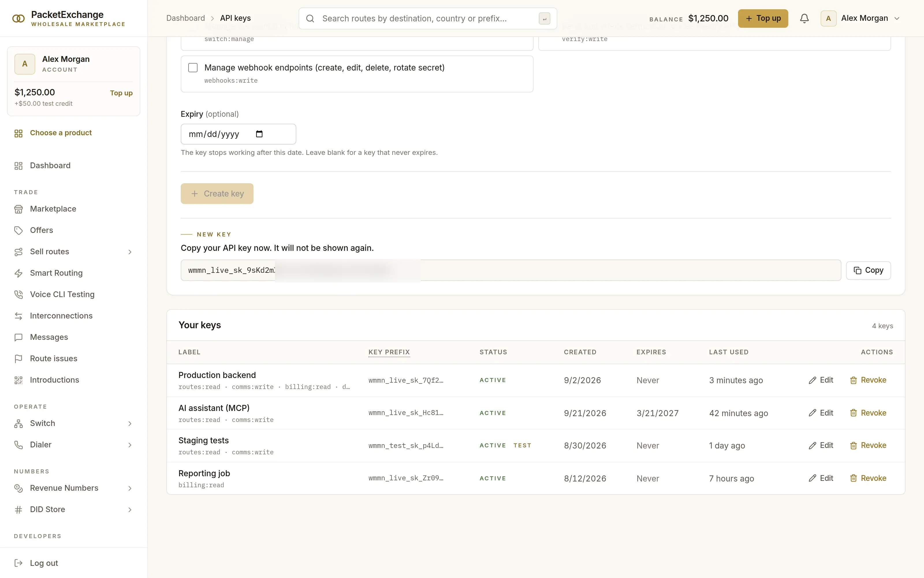Revoke the Reporting job key

(868, 478)
